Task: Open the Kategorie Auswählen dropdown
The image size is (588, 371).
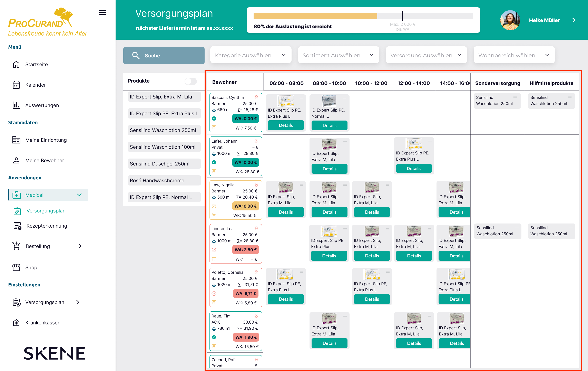Action: pos(251,55)
